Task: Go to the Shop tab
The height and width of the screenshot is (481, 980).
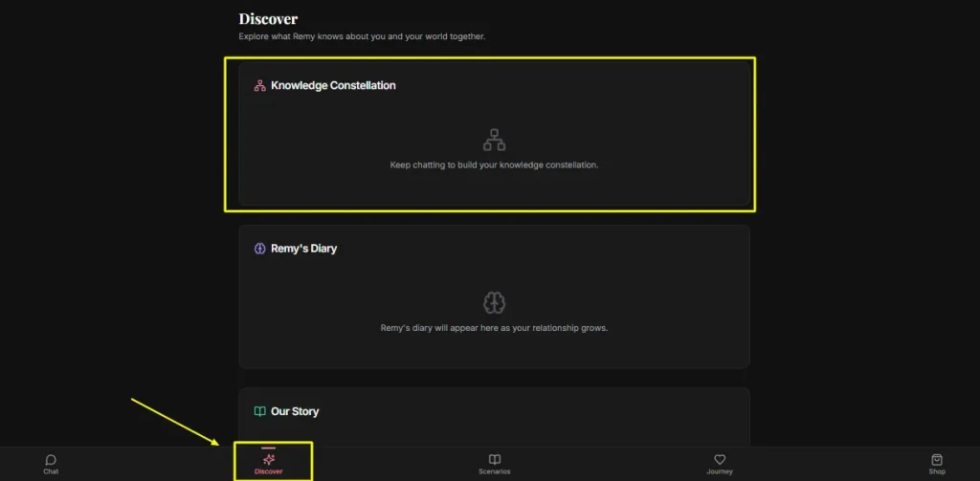Action: 936,465
